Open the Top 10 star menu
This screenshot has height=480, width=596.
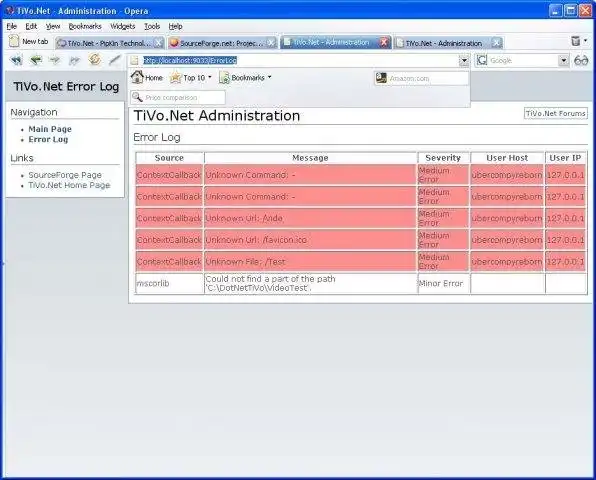pos(190,78)
